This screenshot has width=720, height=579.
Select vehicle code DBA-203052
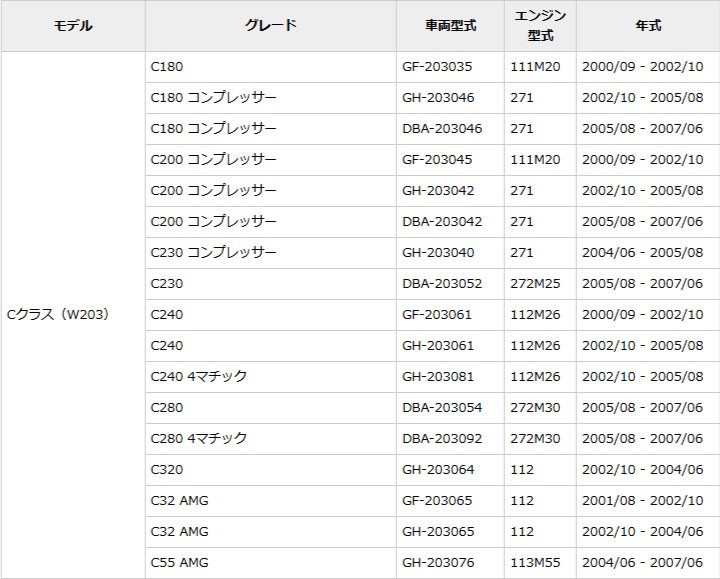[442, 284]
